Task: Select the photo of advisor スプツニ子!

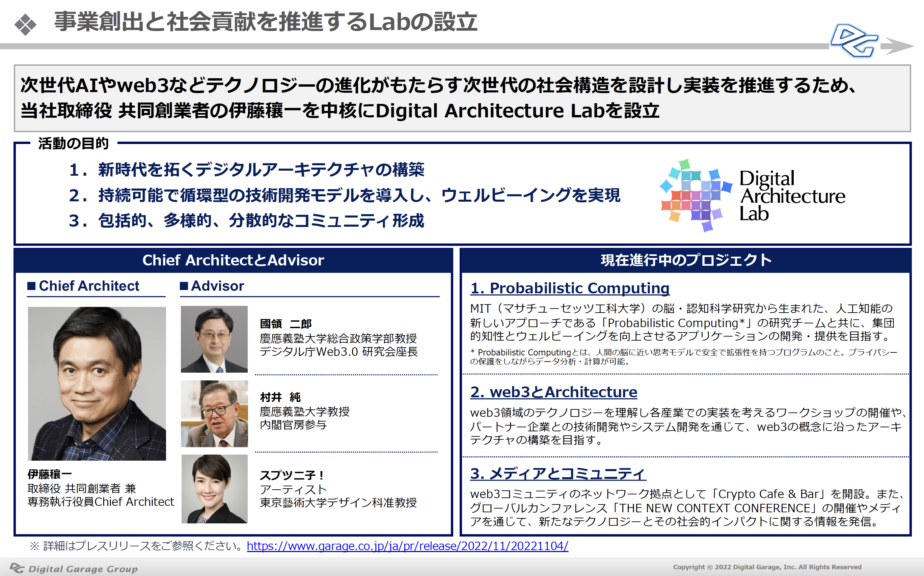Action: click(214, 489)
